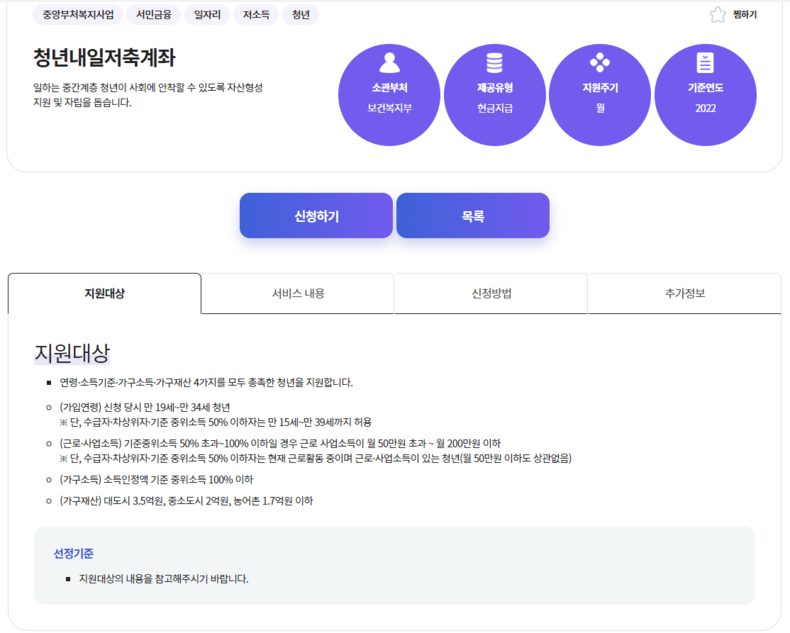The width and height of the screenshot is (790, 633).
Task: Show the 신청방법 tab
Action: (x=491, y=294)
